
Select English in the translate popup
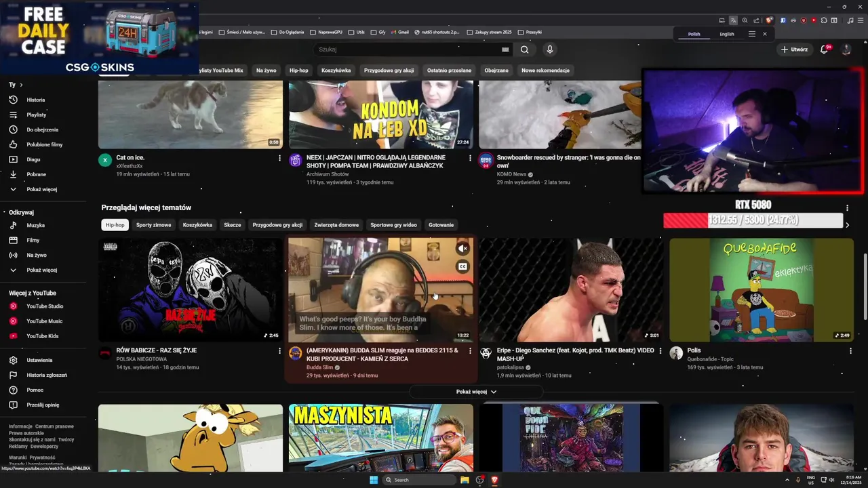pos(727,34)
